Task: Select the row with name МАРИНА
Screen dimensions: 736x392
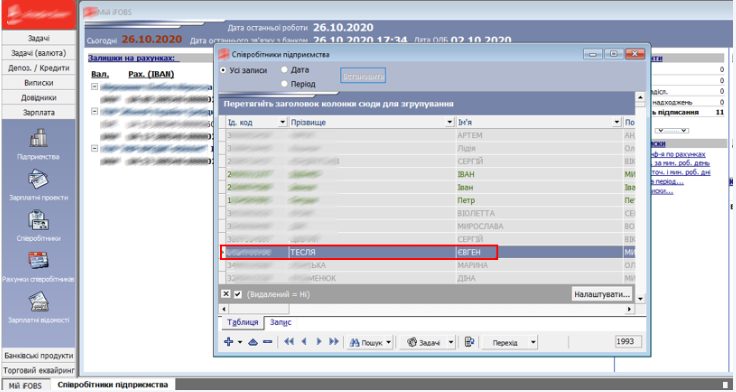Action: click(427, 265)
